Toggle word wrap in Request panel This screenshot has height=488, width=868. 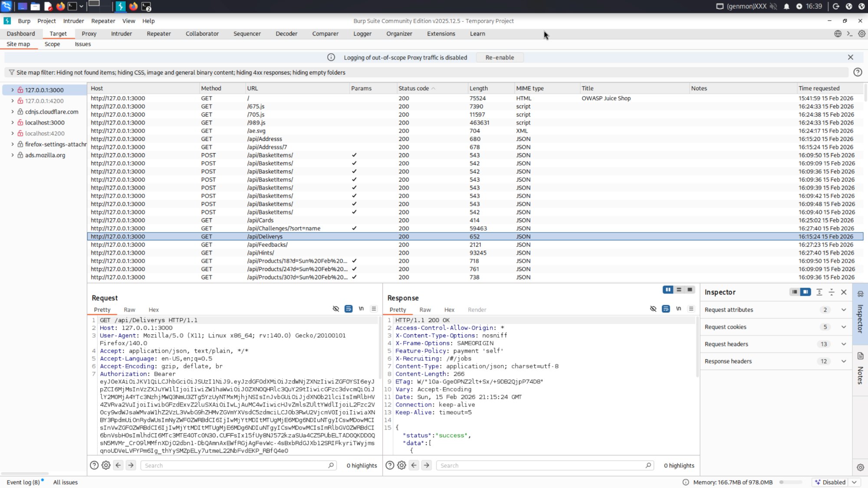click(349, 309)
